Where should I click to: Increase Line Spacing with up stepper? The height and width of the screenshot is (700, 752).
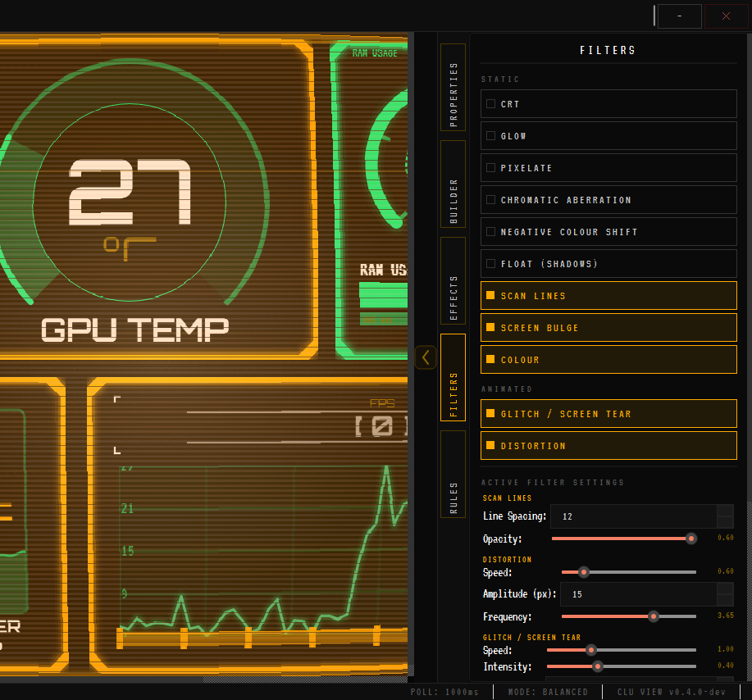click(x=725, y=510)
